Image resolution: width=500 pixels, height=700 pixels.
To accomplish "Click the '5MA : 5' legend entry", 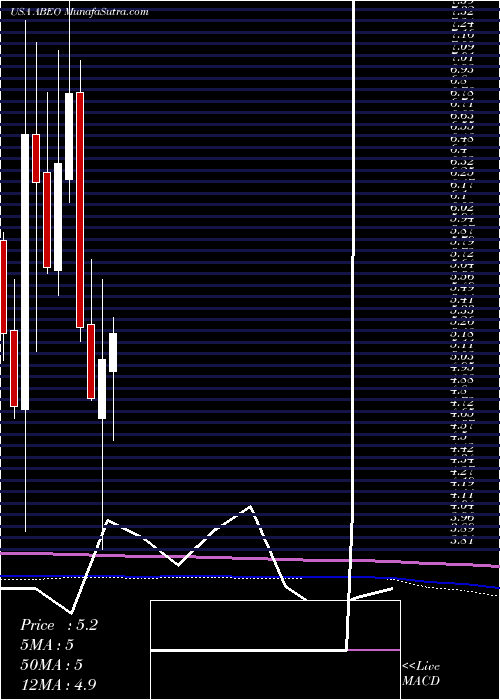I will [x=46, y=645].
